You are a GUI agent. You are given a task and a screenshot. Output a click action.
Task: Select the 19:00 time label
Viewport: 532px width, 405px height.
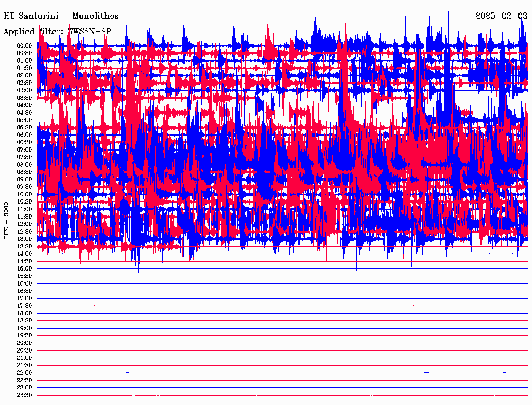pos(24,328)
